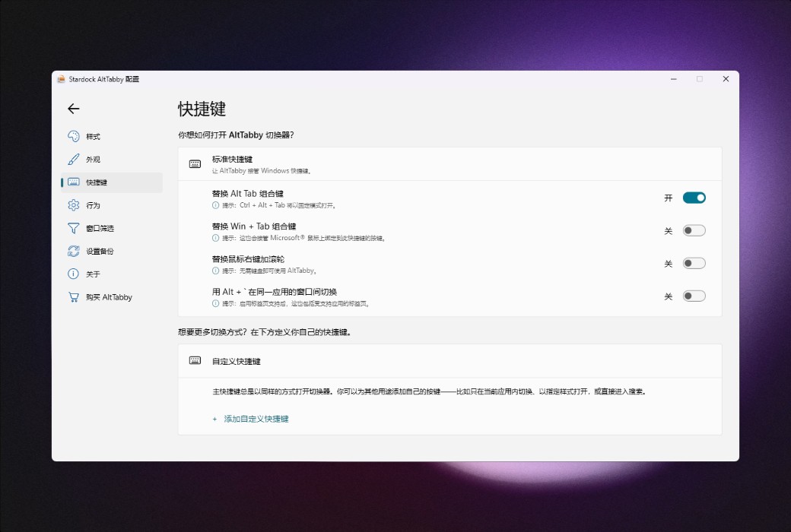Click the Stardock AltTabby title bar app icon
The height and width of the screenshot is (532, 791).
61,79
